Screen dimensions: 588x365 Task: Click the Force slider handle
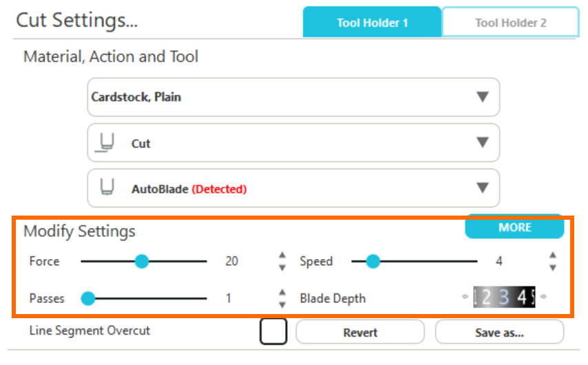[x=141, y=262]
